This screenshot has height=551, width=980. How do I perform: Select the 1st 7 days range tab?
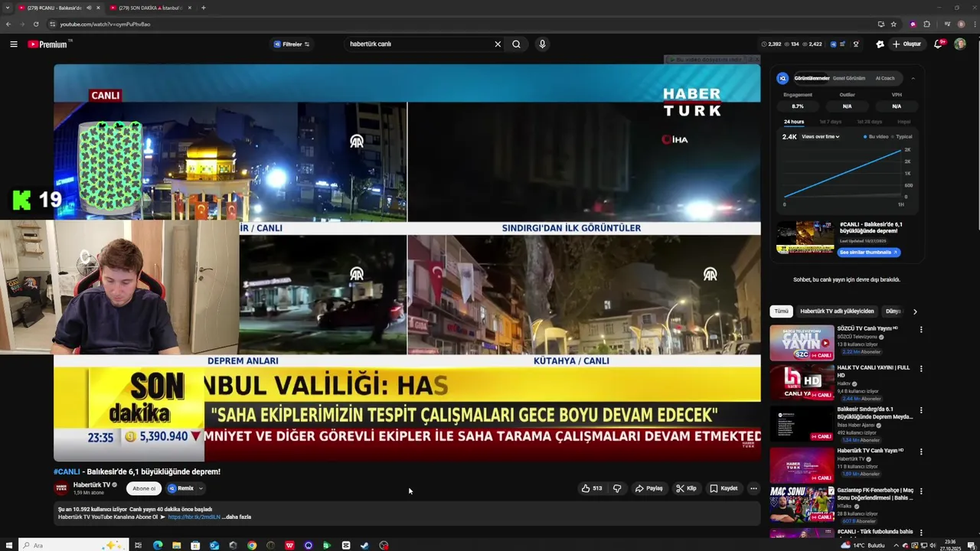pos(831,122)
